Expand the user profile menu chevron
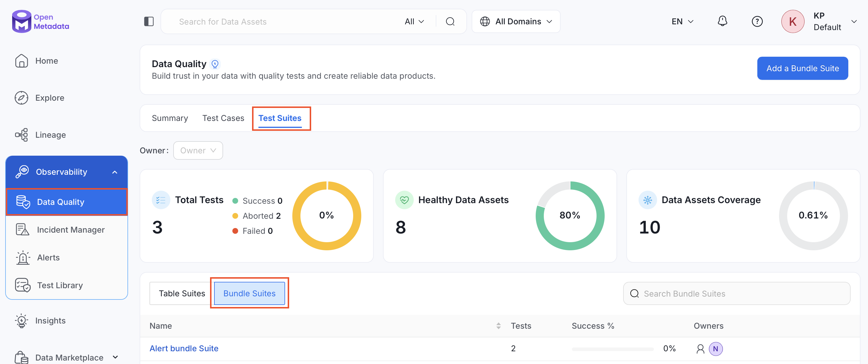 point(854,21)
